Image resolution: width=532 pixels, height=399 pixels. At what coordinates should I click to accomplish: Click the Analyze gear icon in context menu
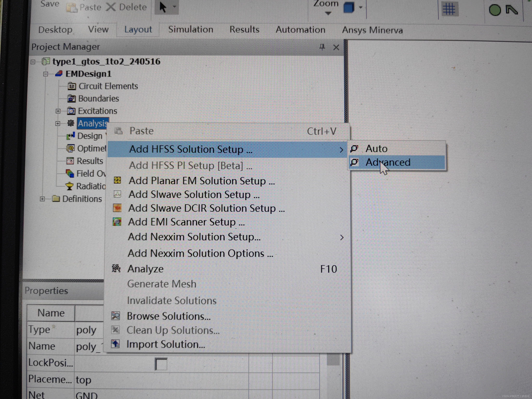click(116, 268)
